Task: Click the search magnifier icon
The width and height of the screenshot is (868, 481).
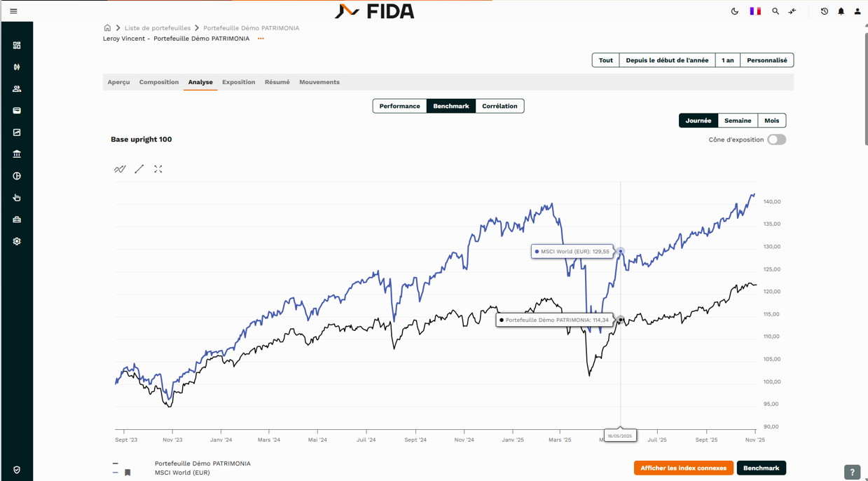Action: 776,11
